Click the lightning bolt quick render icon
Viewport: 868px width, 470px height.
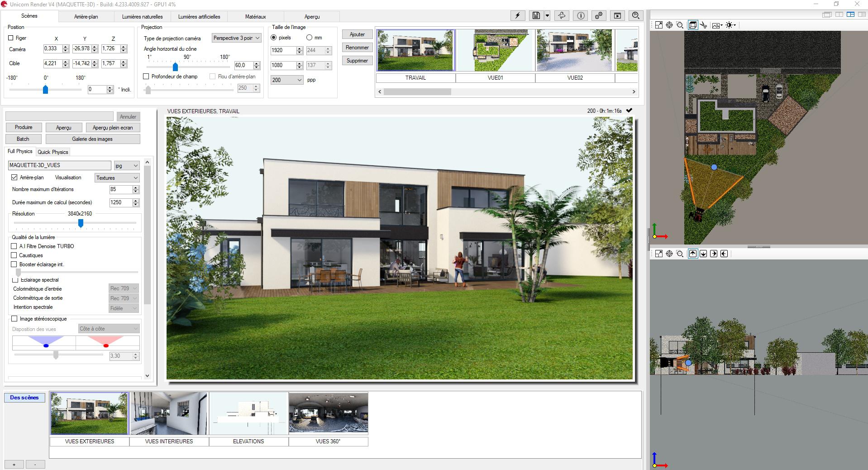(x=518, y=16)
